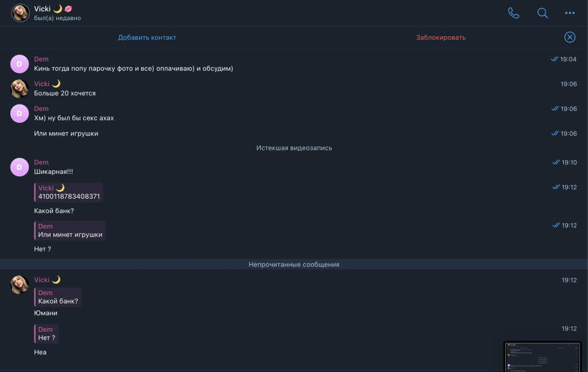This screenshot has height=372, width=588.
Task: Click Dem's avatar next to the 19:10 message
Action: point(20,167)
